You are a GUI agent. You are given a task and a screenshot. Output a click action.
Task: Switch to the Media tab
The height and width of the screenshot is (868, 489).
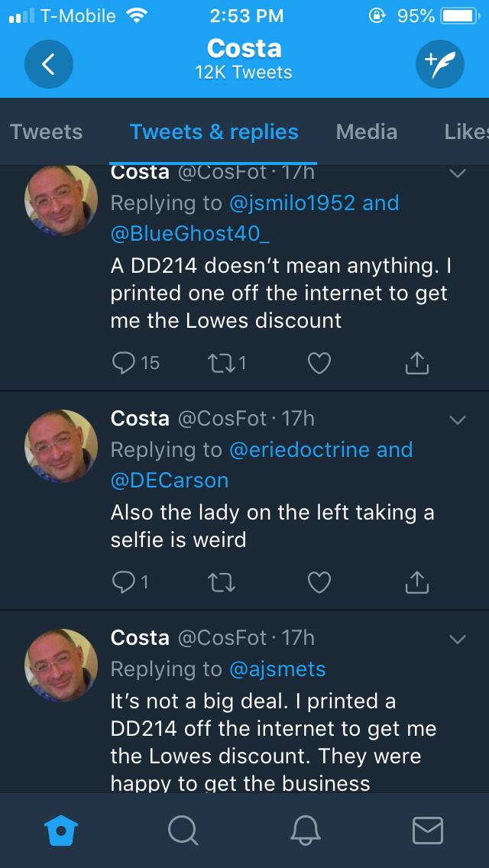click(367, 131)
